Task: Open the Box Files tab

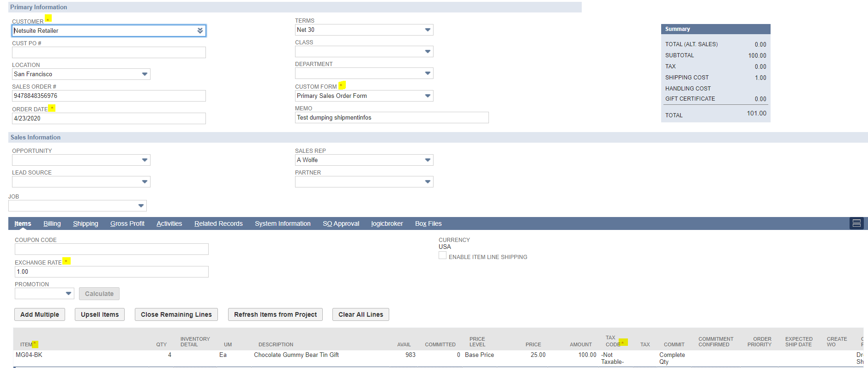Action: (428, 224)
